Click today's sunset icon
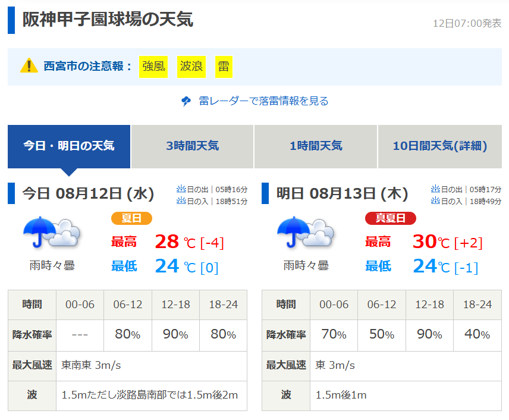The image size is (509, 420). tap(181, 201)
